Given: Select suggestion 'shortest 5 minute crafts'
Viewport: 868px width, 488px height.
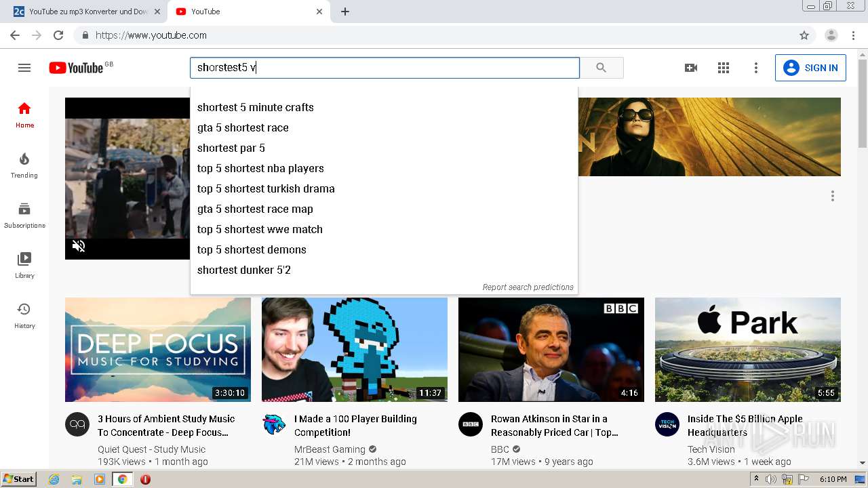Looking at the screenshot, I should (x=384, y=107).
